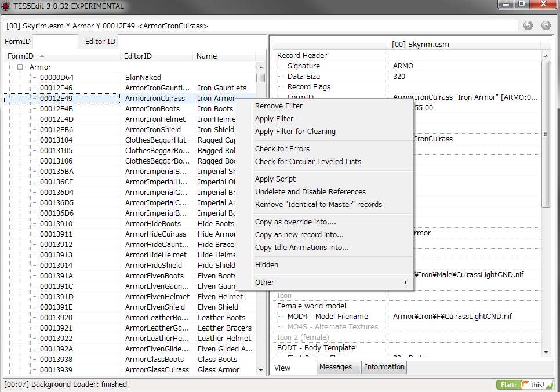
Task: Click the [00] Skyrim.esm column header
Action: tap(464, 45)
